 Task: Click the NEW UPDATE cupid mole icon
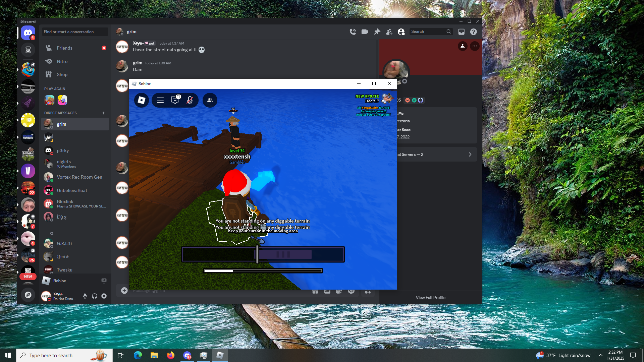pos(387,98)
